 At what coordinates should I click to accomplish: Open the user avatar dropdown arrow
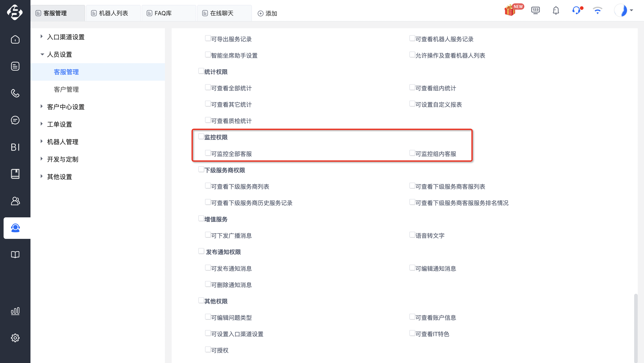pos(631,11)
